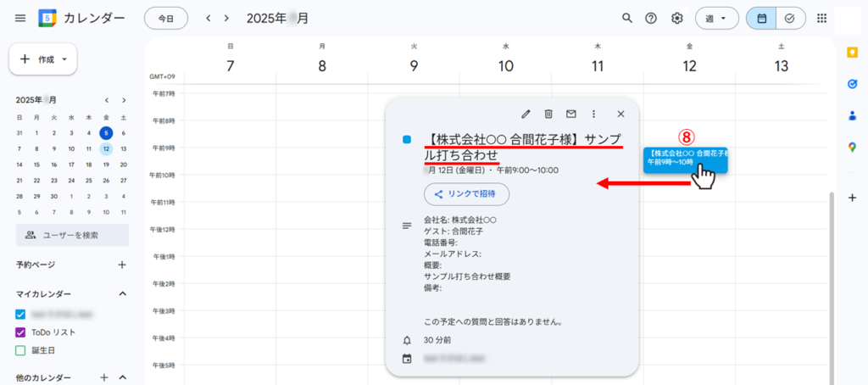Switch to tasks view toggle button
The height and width of the screenshot is (385, 868).
coord(790,18)
